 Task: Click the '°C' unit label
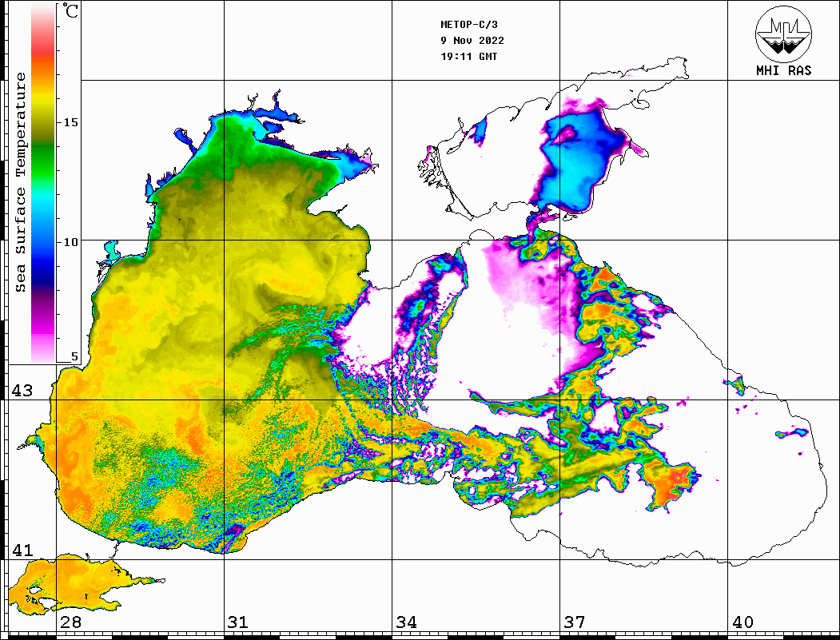click(70, 10)
